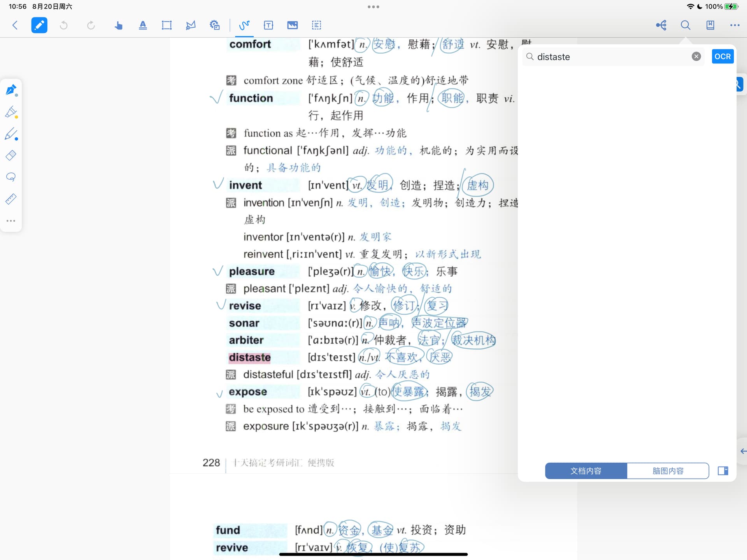Insert a text box
Viewport: 747px width, 560px height.
(268, 25)
